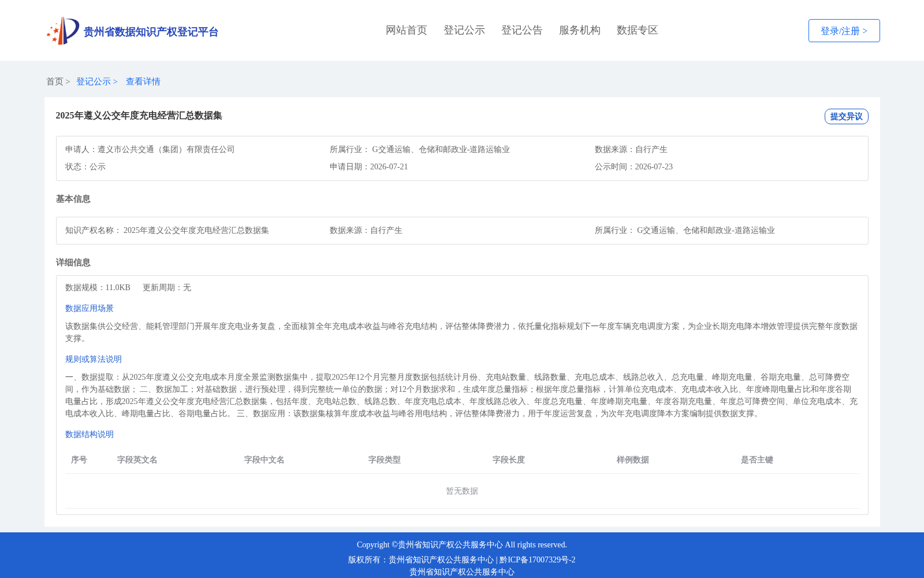
Task: Click 更新周期：无 text
Action: click(167, 287)
